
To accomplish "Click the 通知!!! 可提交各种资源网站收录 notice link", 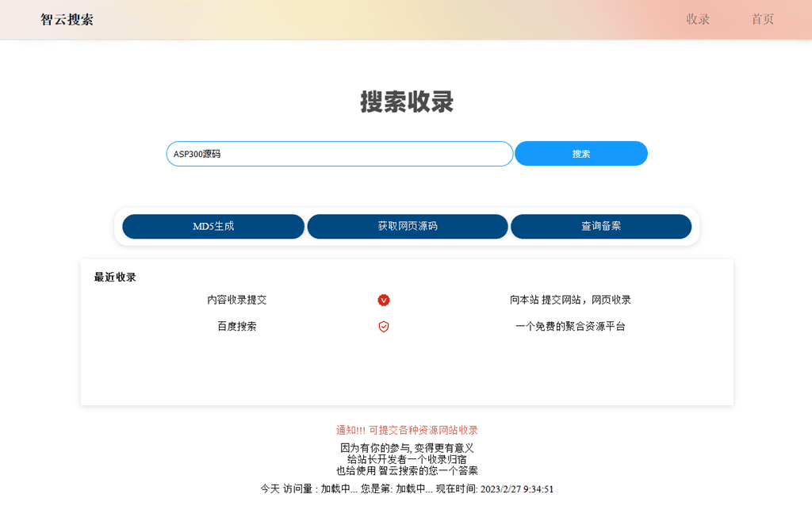I will [x=406, y=429].
